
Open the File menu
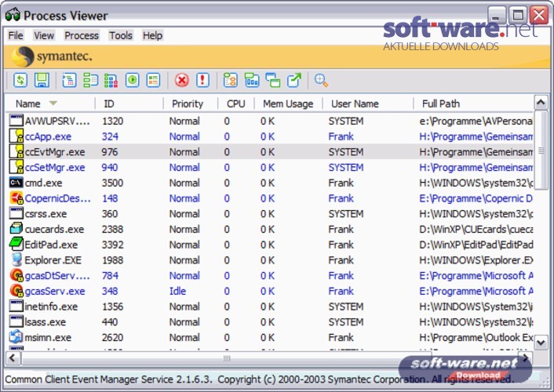[16, 35]
